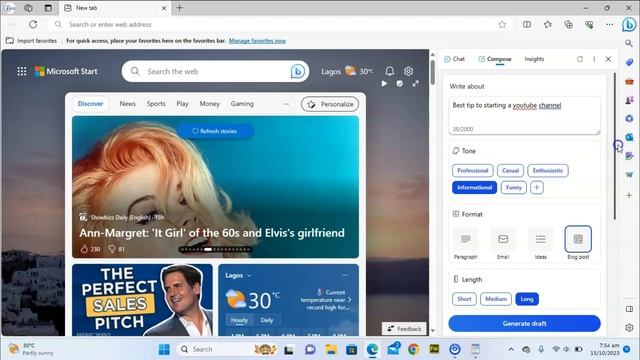Select Professional tone
This screenshot has height=360, width=640.
tap(473, 171)
